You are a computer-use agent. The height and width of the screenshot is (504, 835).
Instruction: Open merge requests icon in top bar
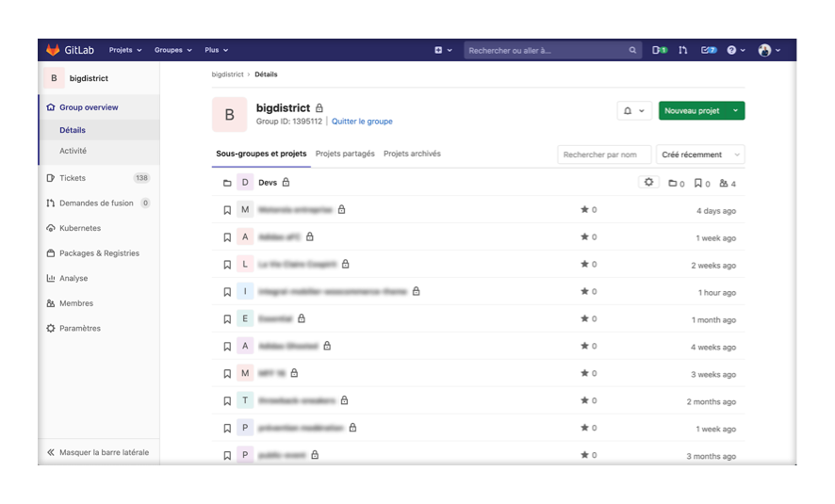coord(682,50)
